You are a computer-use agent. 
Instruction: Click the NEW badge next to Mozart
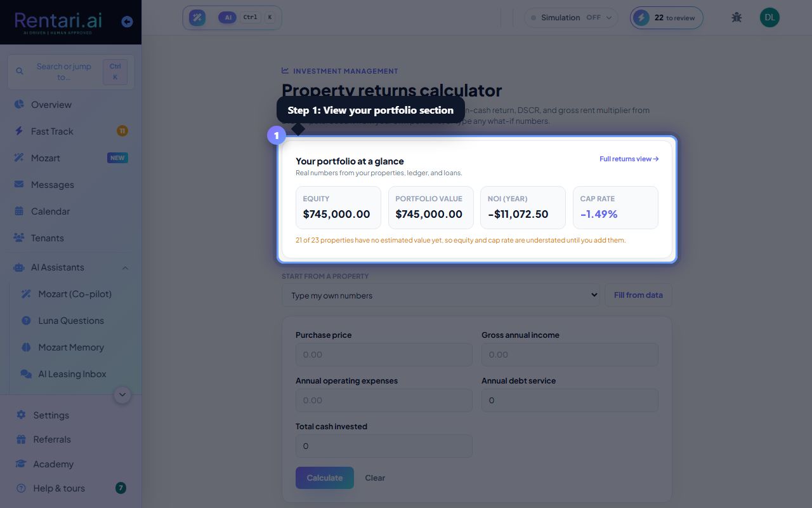click(118, 158)
